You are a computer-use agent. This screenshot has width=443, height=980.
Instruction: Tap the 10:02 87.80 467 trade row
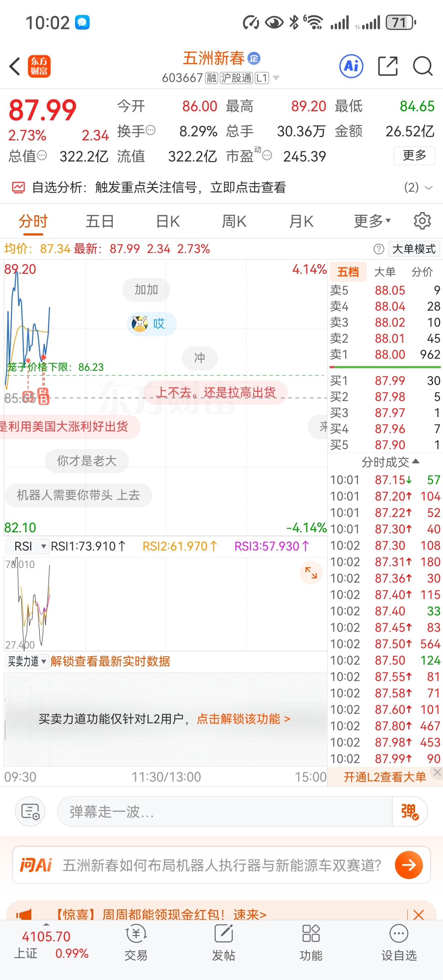(x=385, y=726)
